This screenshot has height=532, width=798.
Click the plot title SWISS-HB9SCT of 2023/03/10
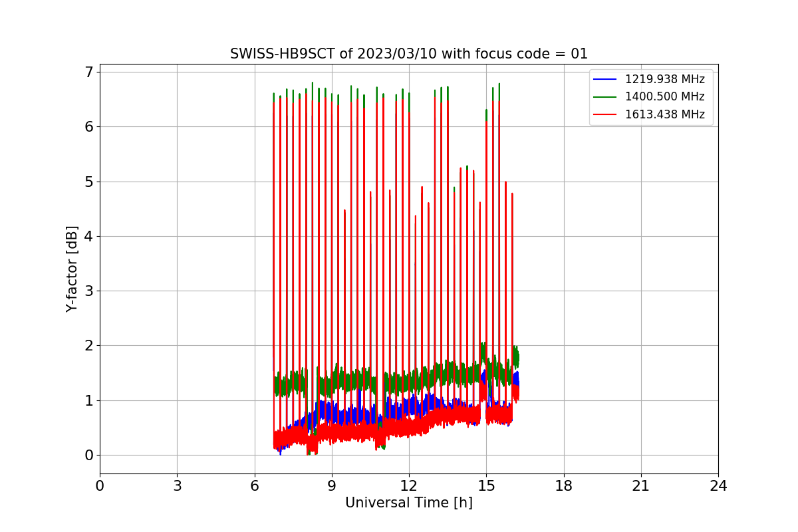409,54
